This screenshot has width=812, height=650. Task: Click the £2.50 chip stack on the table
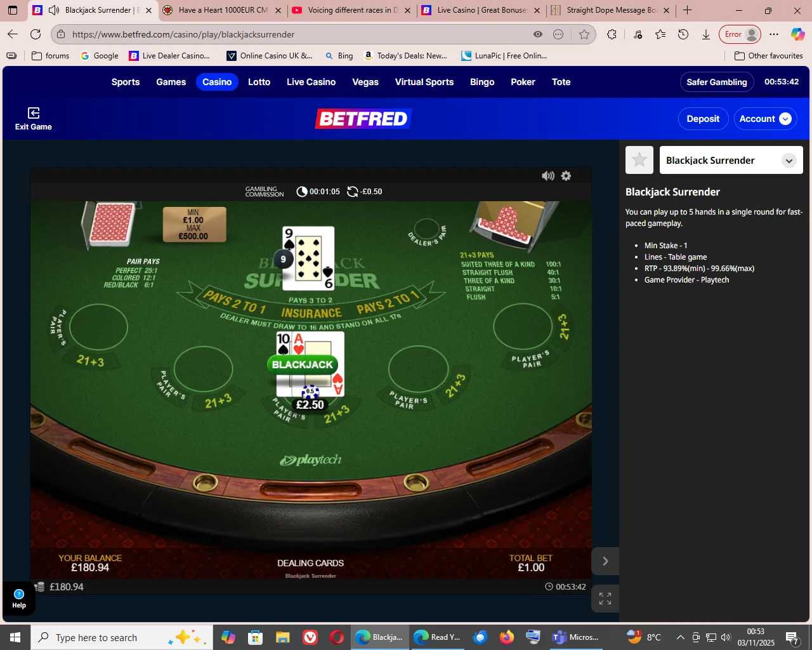tap(310, 399)
